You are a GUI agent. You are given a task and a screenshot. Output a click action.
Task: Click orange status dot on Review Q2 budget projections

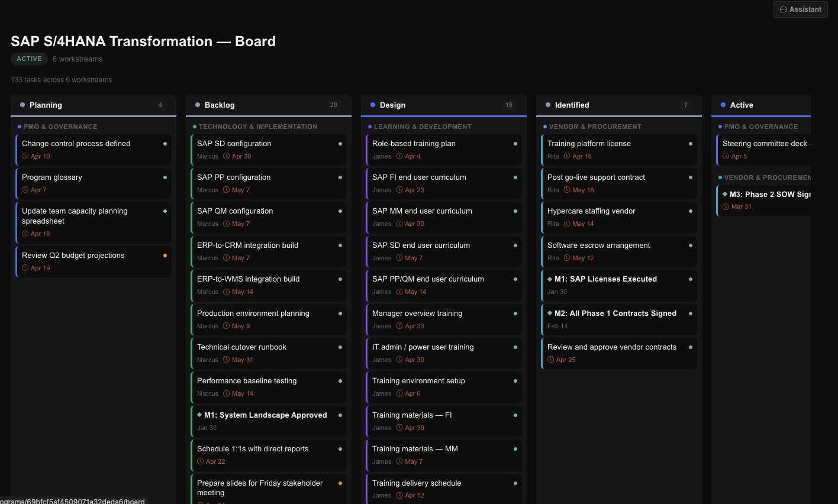[x=165, y=256]
